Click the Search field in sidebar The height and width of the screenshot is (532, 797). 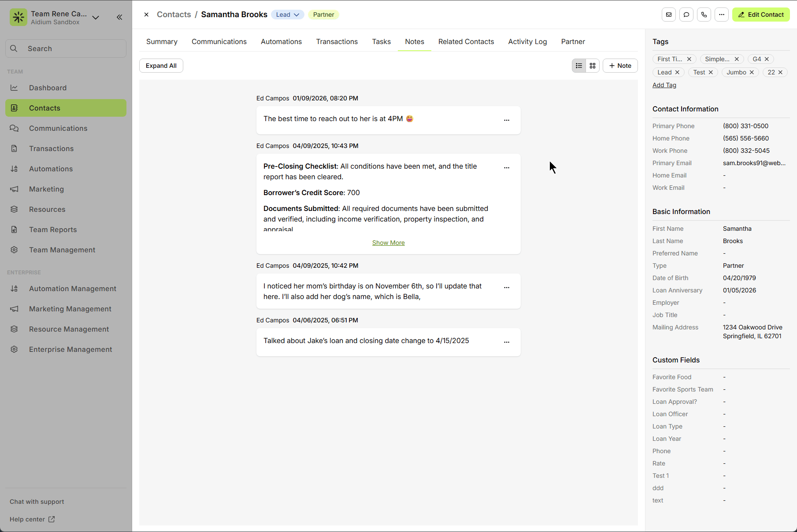[66, 48]
